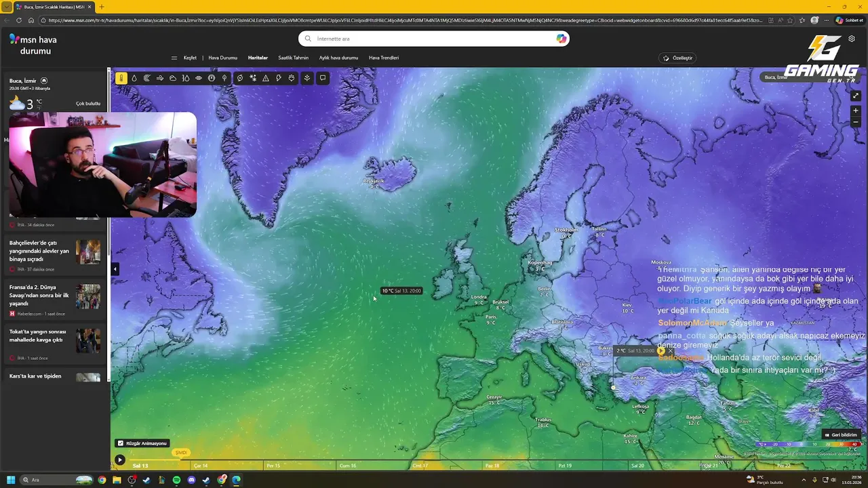Click the browser address bar URL
Image resolution: width=868 pixels, height=488 pixels.
(x=407, y=20)
